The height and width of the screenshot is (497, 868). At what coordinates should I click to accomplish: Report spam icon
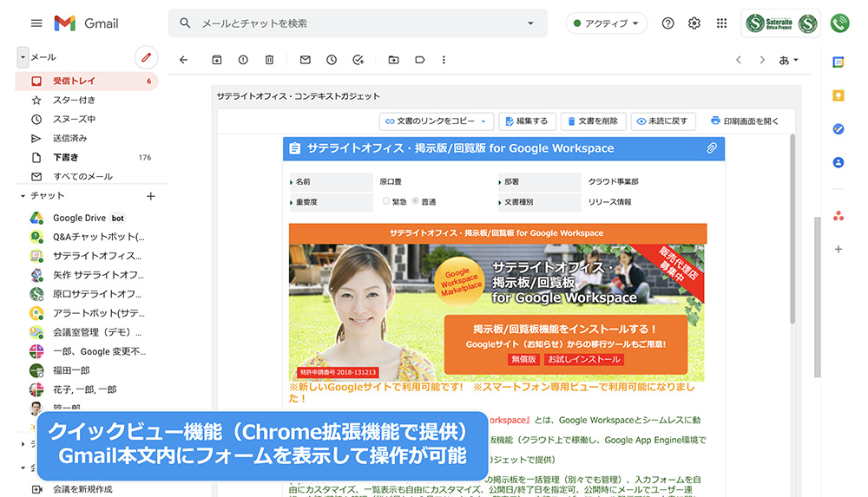click(x=243, y=60)
